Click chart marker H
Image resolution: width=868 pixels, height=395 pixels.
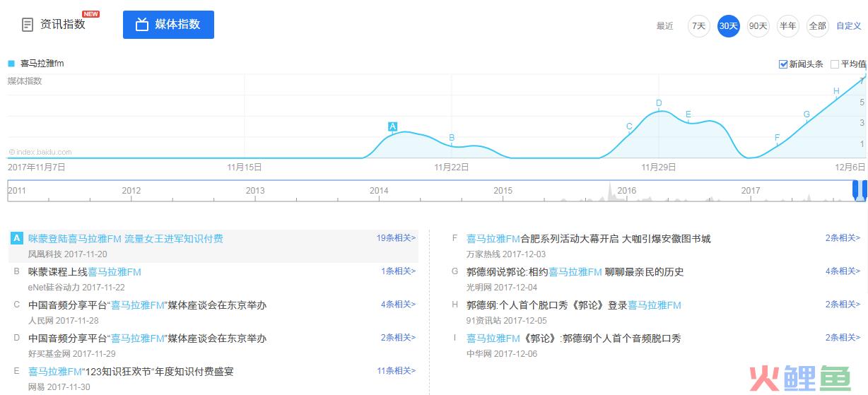[x=836, y=91]
